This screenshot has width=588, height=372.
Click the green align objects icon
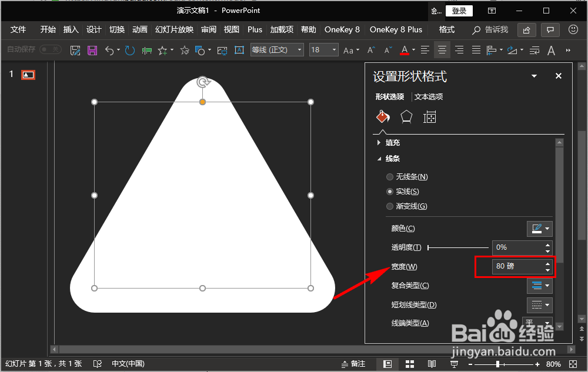(x=146, y=50)
